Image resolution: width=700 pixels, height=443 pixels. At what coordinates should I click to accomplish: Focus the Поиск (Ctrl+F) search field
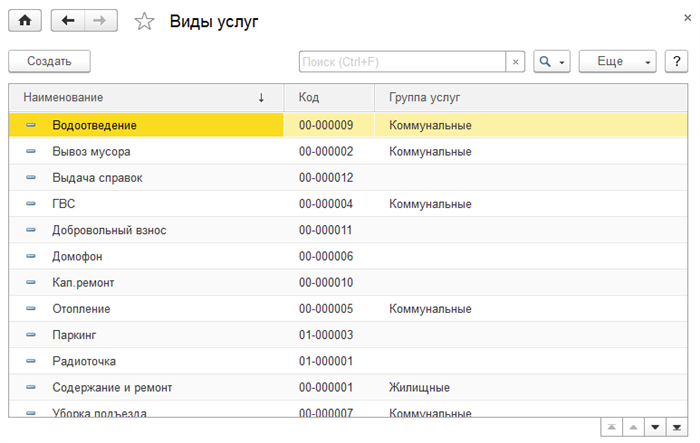click(x=402, y=62)
